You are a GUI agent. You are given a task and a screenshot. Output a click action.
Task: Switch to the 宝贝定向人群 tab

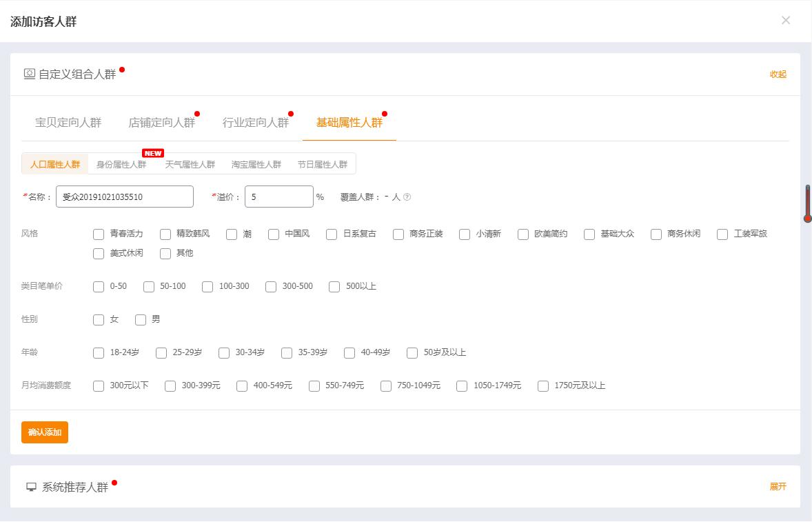click(68, 122)
